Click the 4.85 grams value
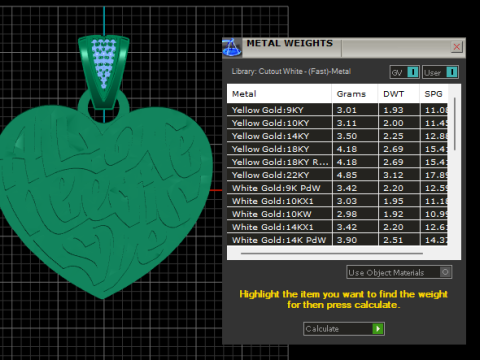The image size is (480, 360). tap(347, 175)
